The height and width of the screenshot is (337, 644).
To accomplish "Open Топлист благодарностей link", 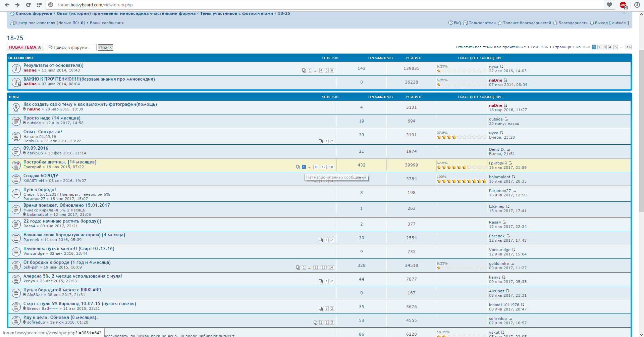I will click(x=527, y=23).
